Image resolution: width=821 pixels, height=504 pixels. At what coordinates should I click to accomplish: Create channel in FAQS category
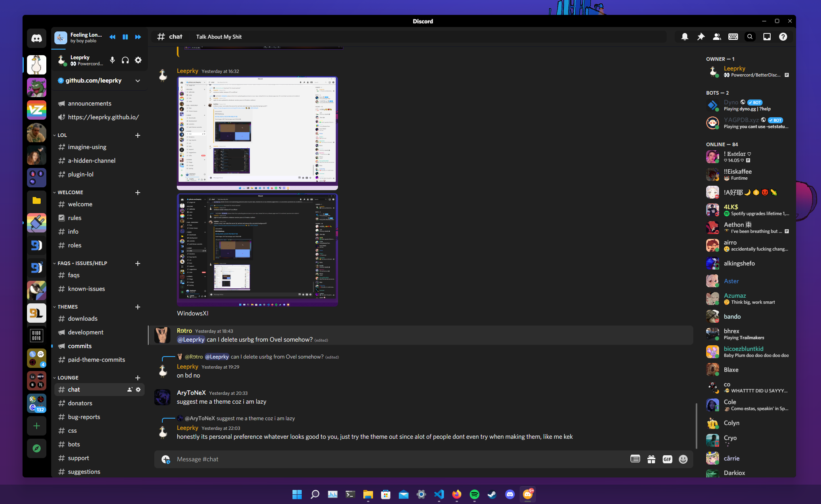coord(138,263)
